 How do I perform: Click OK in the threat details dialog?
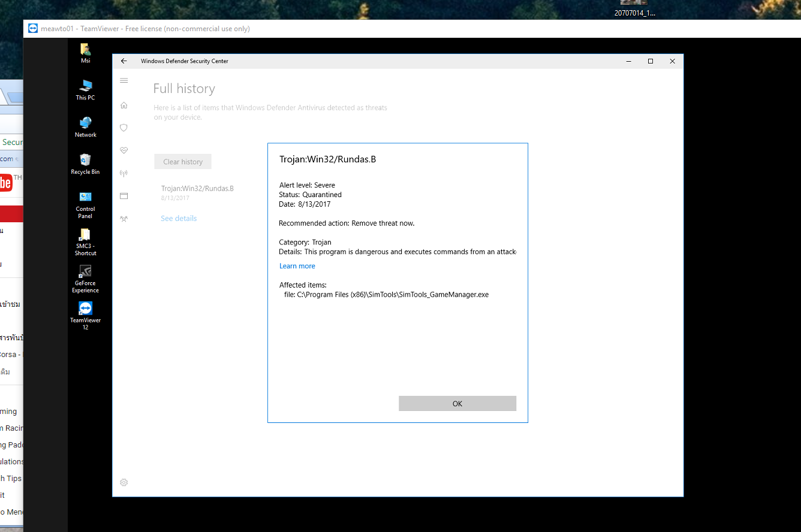(x=457, y=403)
